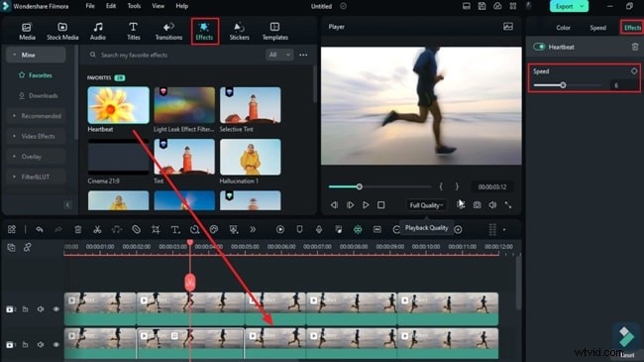Click the search my favorite effects field

click(x=176, y=55)
